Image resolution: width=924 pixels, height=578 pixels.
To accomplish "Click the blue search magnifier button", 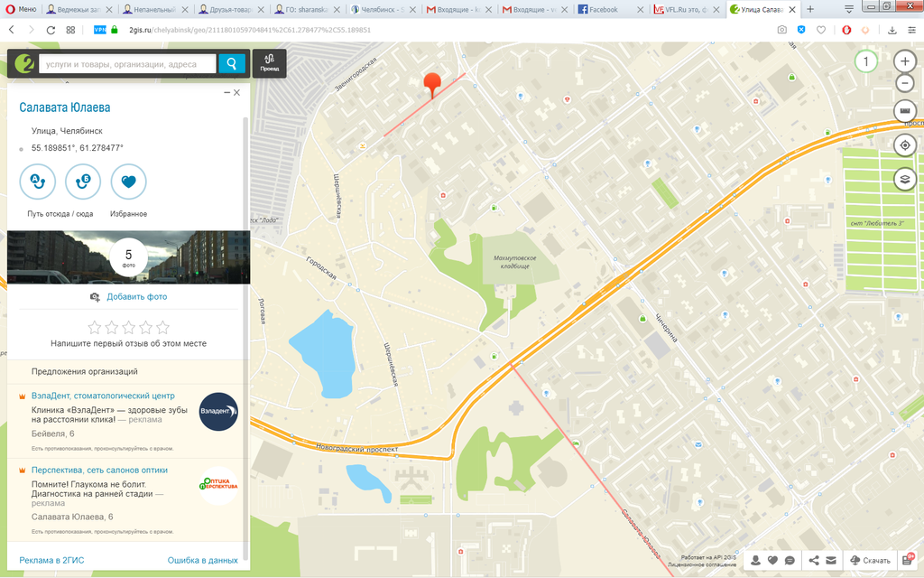I will [x=232, y=63].
